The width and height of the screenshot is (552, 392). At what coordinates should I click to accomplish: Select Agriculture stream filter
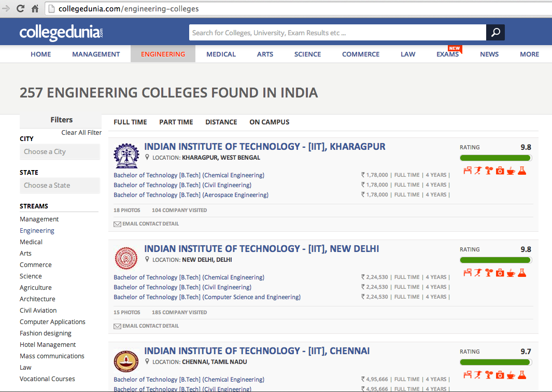(x=36, y=288)
